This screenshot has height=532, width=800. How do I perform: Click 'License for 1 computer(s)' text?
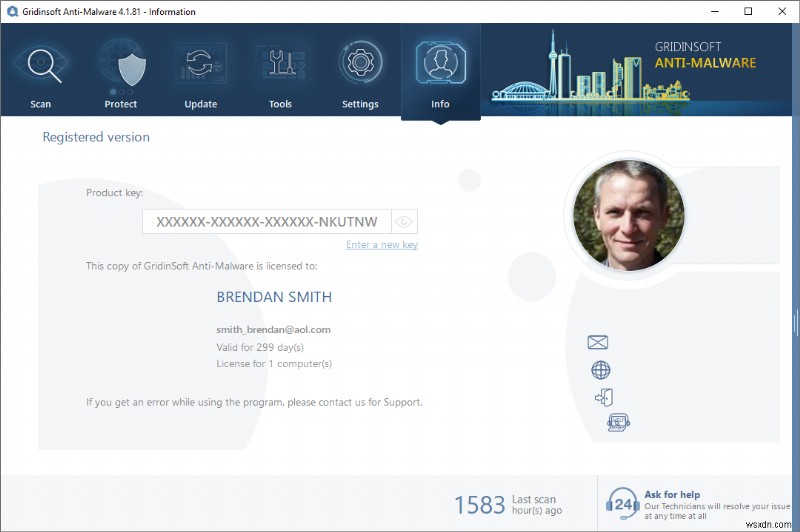click(x=274, y=364)
